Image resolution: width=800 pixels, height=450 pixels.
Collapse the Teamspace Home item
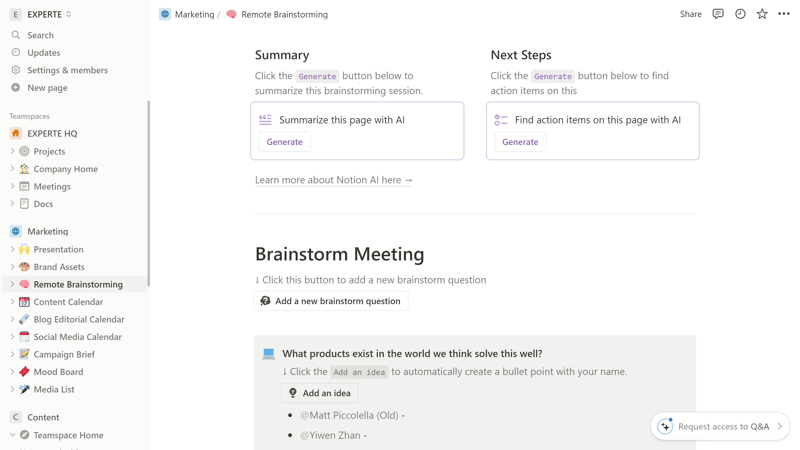[12, 435]
